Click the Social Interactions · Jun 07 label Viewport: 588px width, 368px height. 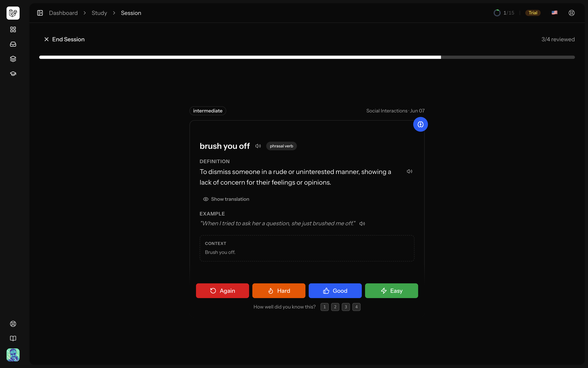coord(395,111)
